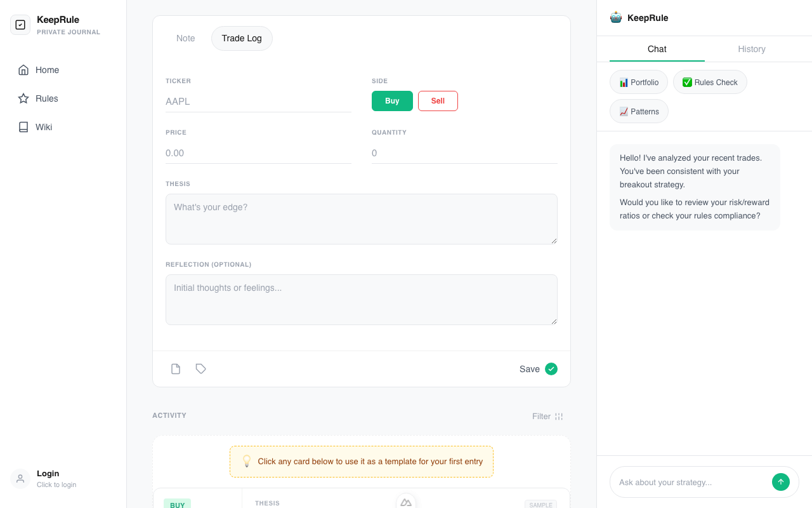Switch to the History tab
This screenshot has width=812, height=508.
(751, 49)
